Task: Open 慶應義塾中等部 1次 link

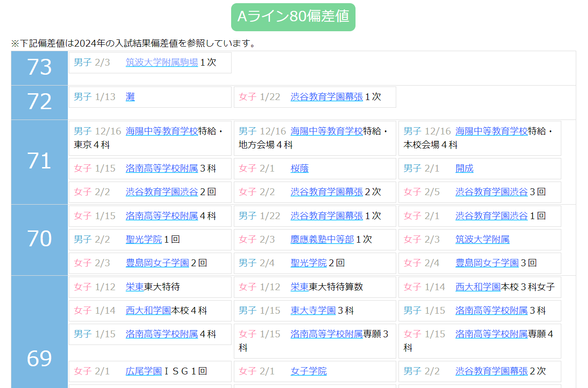Action: 322,240
